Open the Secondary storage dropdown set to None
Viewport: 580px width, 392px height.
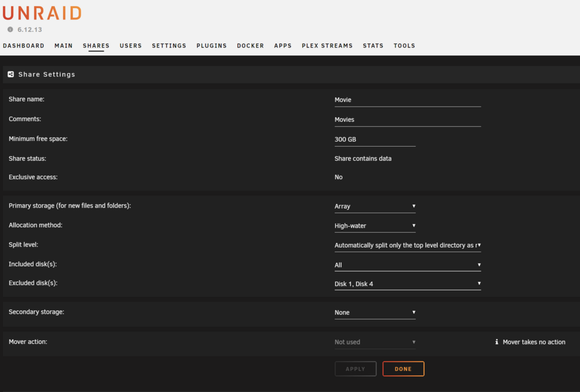tap(375, 313)
